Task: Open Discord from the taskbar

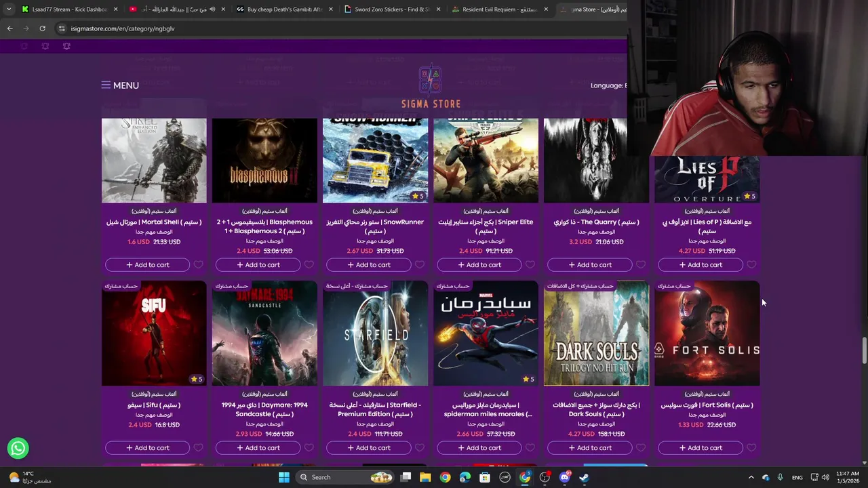Action: tap(565, 477)
